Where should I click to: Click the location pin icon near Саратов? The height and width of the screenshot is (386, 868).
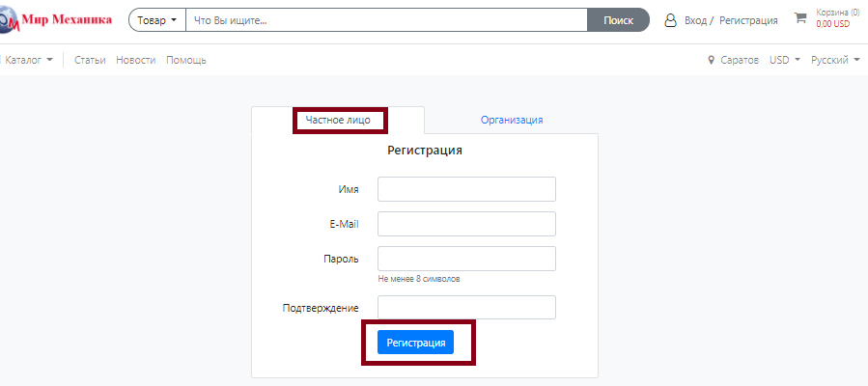[712, 60]
